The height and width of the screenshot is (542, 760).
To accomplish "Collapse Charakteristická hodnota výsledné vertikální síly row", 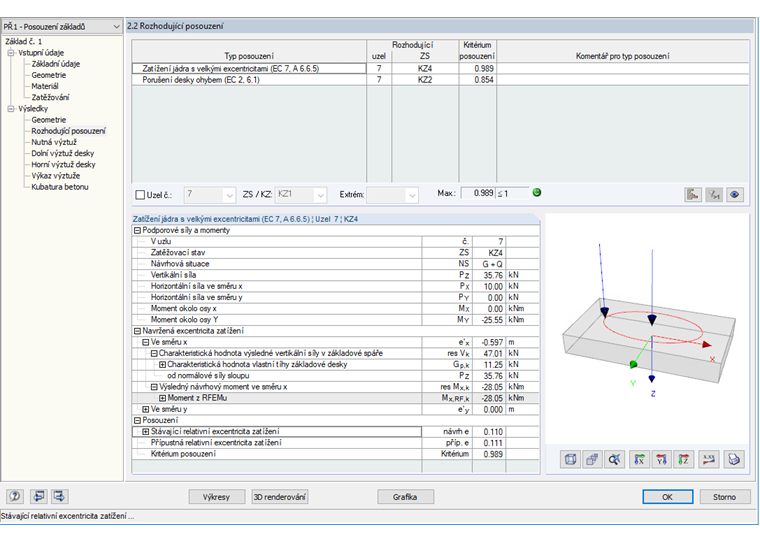I will [x=154, y=353].
